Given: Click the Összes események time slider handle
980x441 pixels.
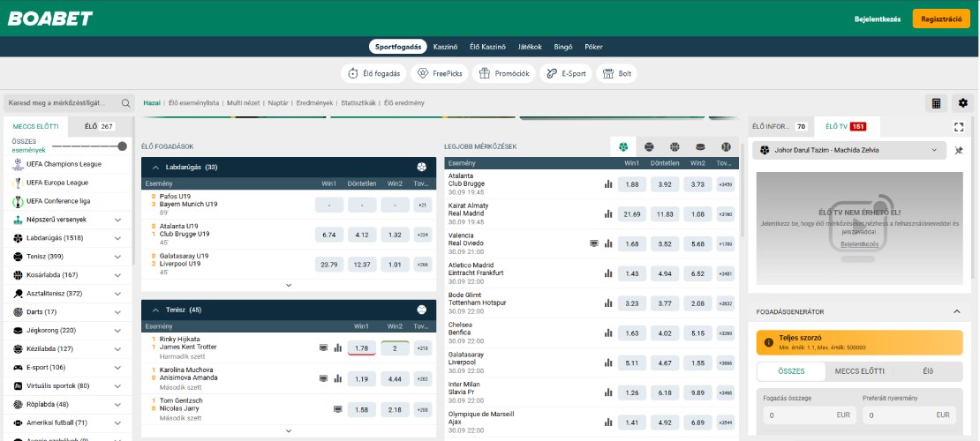Looking at the screenshot, I should click(122, 146).
